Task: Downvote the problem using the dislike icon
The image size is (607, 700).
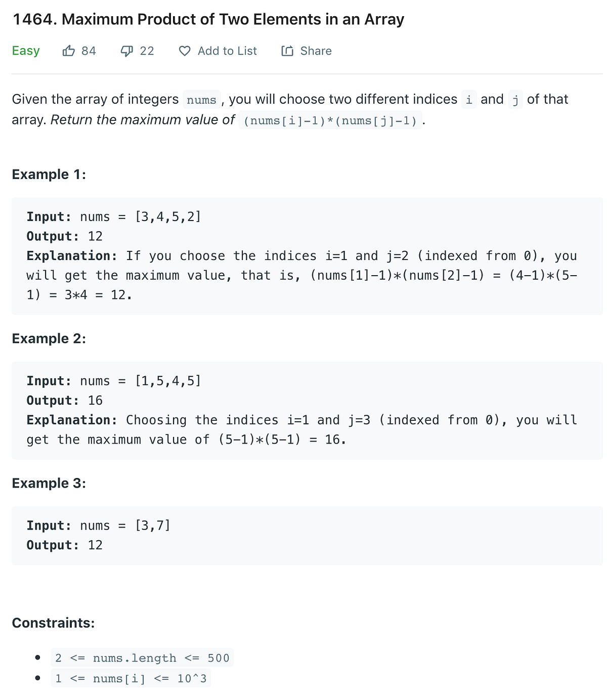Action: (127, 50)
